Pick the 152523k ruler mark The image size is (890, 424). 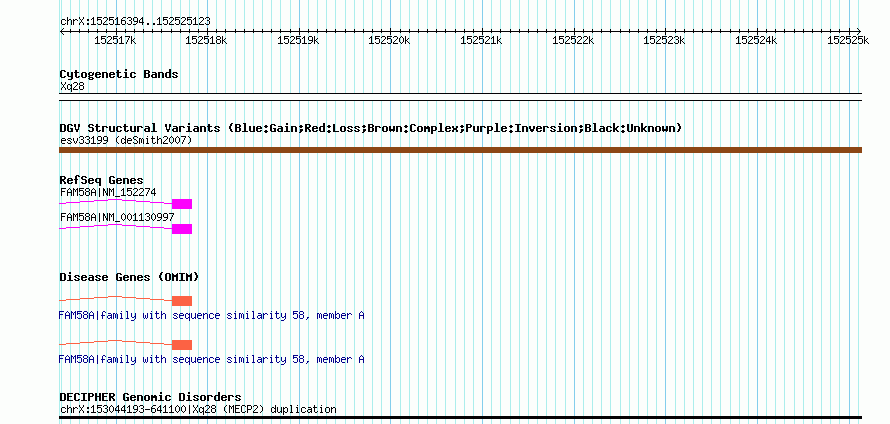[x=665, y=40]
